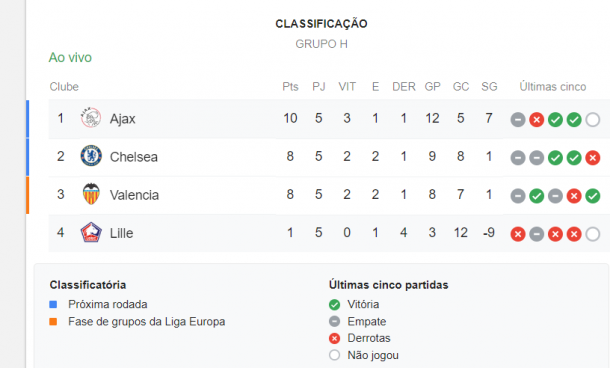The image size is (610, 368).
Task: Click the Pts column header
Action: (290, 86)
